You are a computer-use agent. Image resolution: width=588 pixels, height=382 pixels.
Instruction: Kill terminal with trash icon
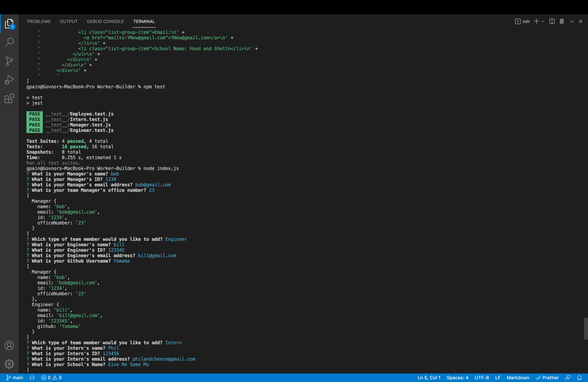tap(562, 22)
